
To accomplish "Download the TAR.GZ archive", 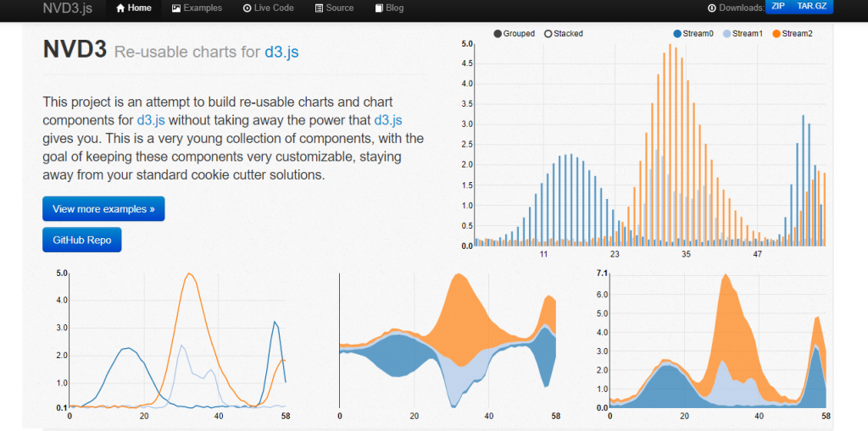I will [x=811, y=7].
